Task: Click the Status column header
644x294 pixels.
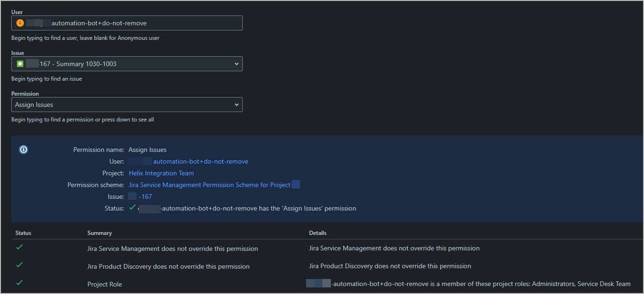Action: click(23, 233)
